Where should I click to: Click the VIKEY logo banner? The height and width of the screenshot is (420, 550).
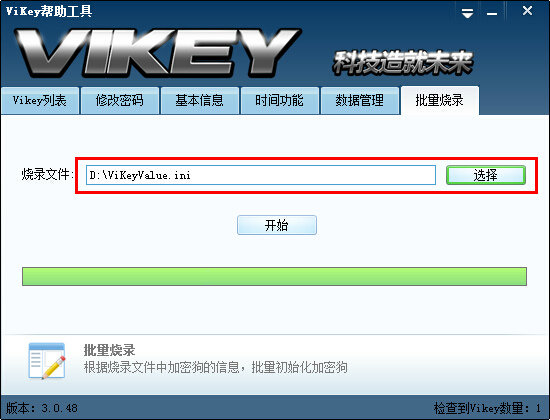(157, 53)
